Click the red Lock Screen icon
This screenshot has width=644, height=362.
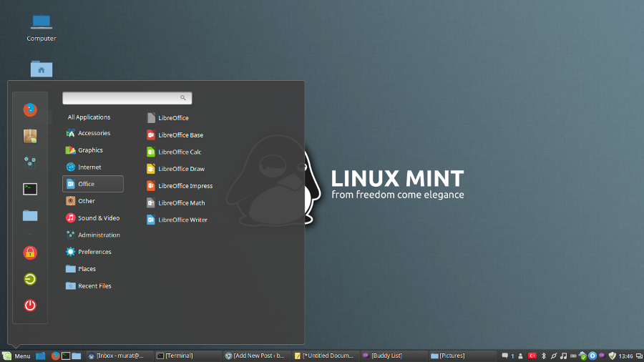coord(30,253)
